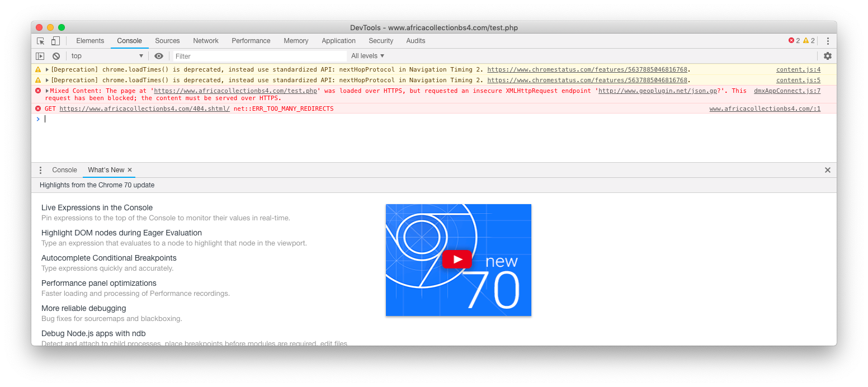Screen dimensions: 868x387
Task: Click the warning icon on the content.js:5 message
Action: click(38, 81)
